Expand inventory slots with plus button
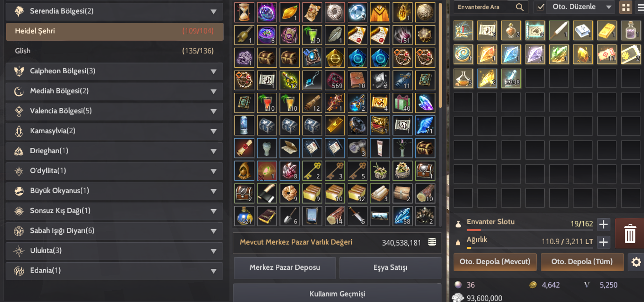 click(604, 225)
